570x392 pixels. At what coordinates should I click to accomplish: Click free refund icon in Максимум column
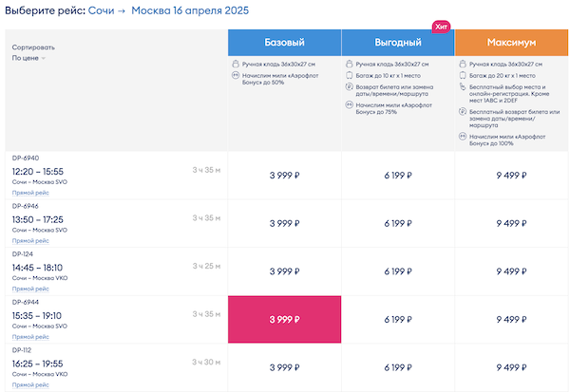point(462,111)
